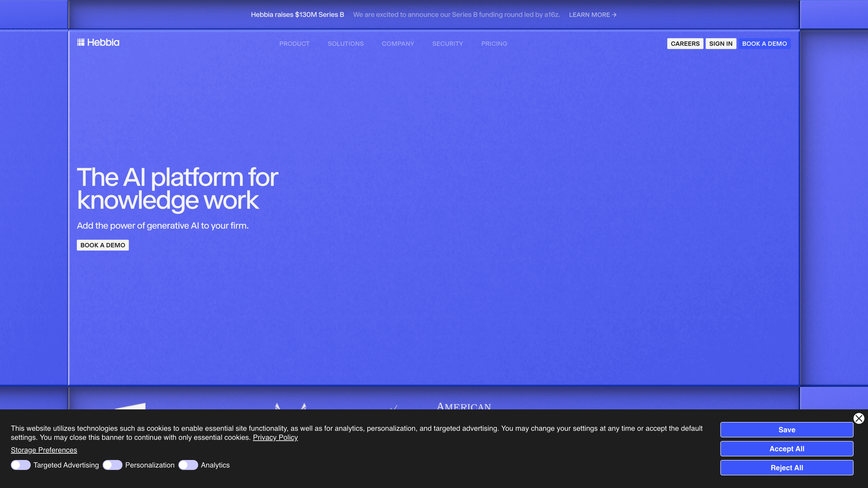This screenshot has width=868, height=488.
Task: Click the Hebbia logo icon
Action: click(81, 42)
